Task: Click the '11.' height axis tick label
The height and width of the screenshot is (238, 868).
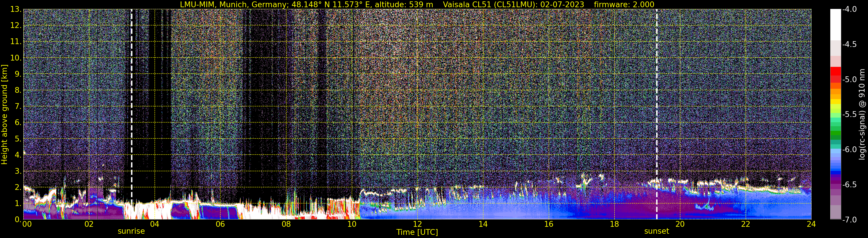Action: (x=16, y=42)
